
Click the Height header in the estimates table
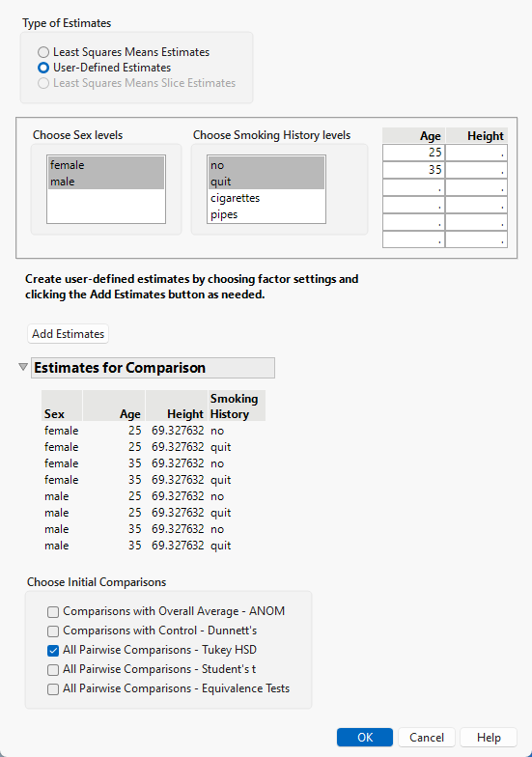click(x=176, y=406)
